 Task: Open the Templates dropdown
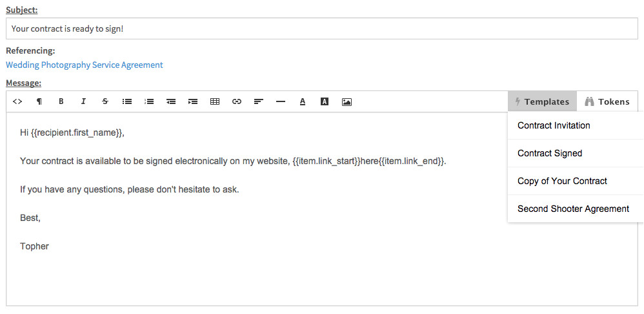[x=542, y=101]
